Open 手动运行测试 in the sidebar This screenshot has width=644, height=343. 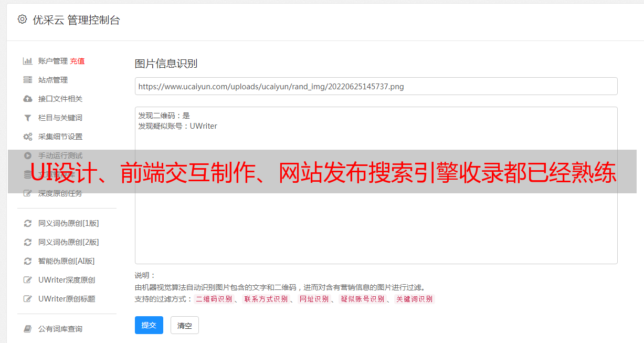60,155
